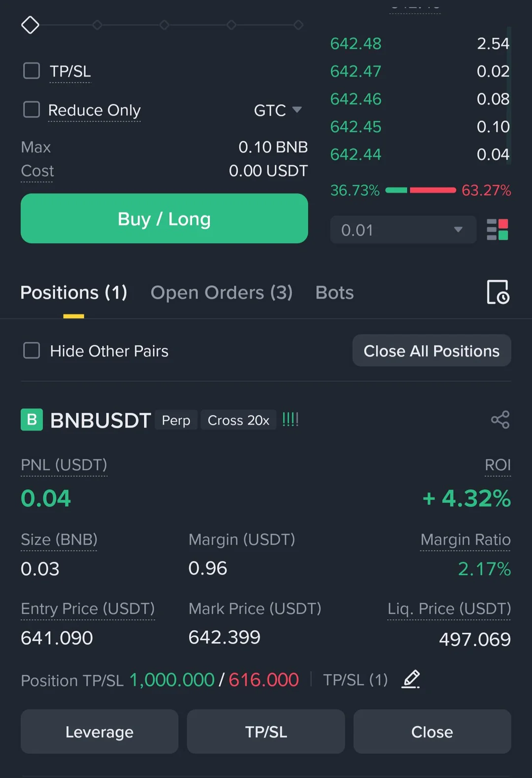Open the GTC time-in-force dropdown

click(278, 110)
